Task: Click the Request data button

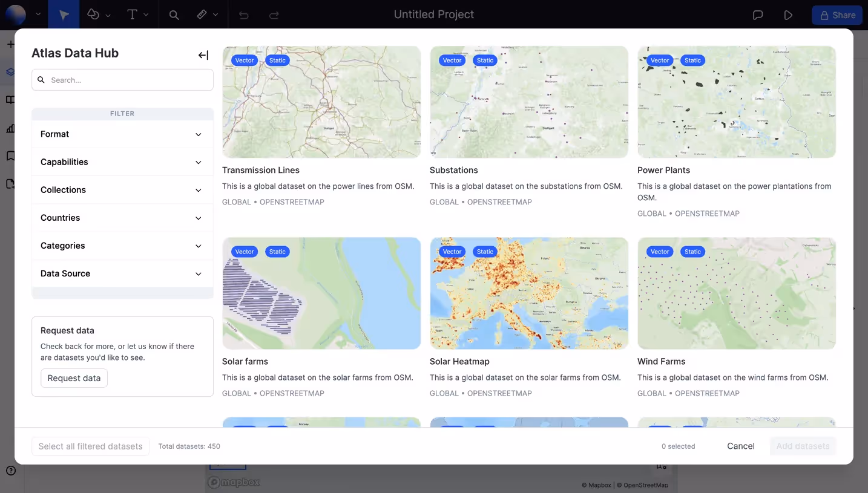Action: (74, 377)
